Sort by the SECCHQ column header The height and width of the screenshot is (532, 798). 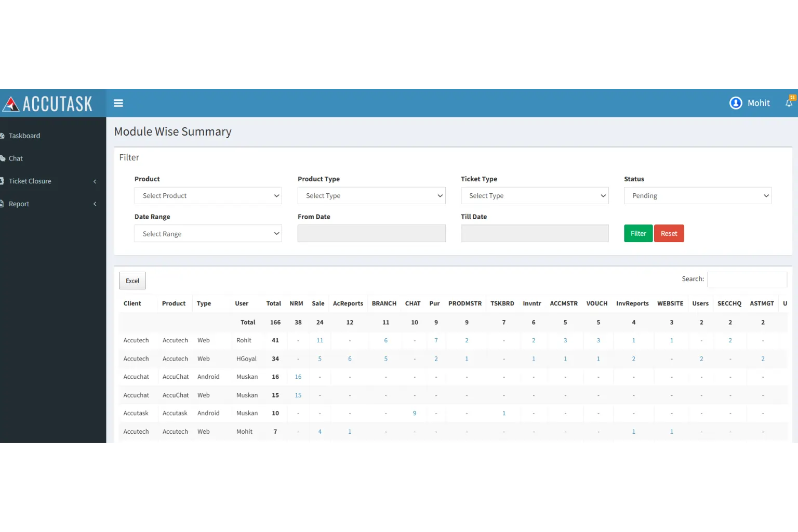tap(729, 303)
